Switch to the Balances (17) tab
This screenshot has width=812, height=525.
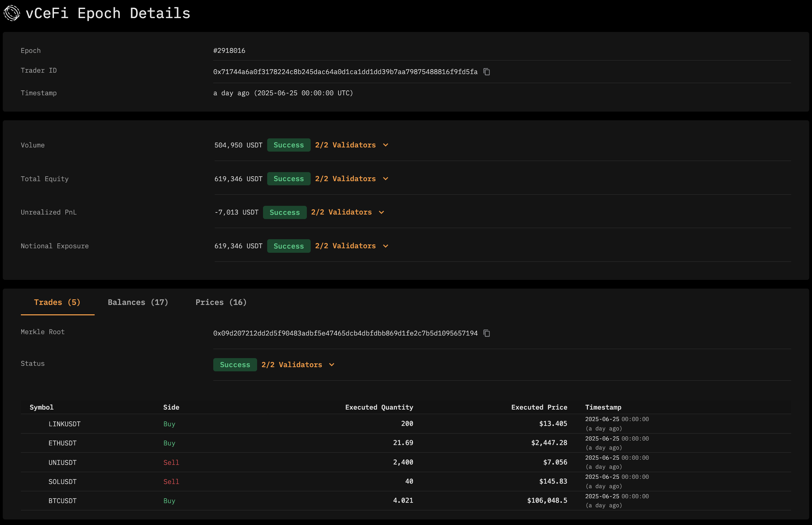click(138, 302)
